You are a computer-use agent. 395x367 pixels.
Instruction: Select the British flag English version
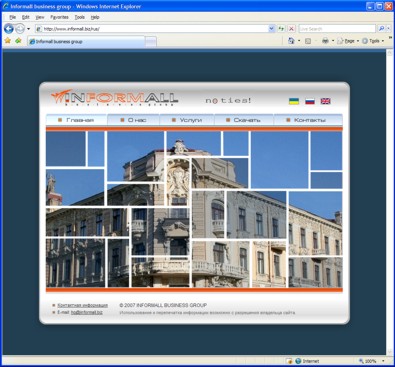pos(325,101)
